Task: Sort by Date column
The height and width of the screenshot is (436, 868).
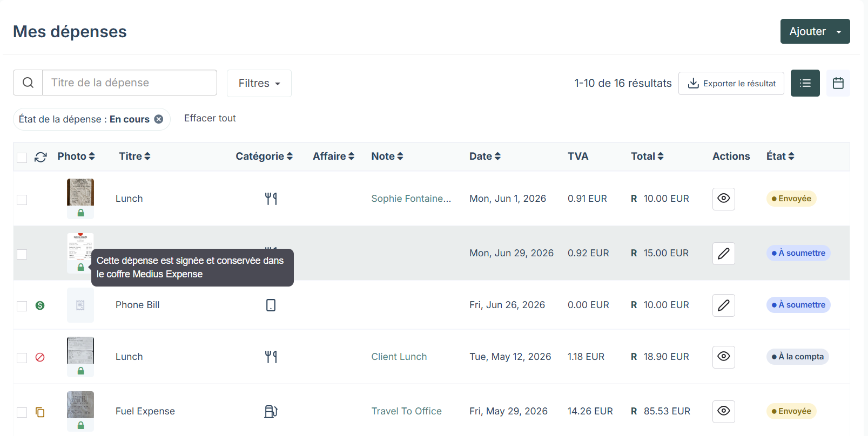Action: click(x=485, y=156)
